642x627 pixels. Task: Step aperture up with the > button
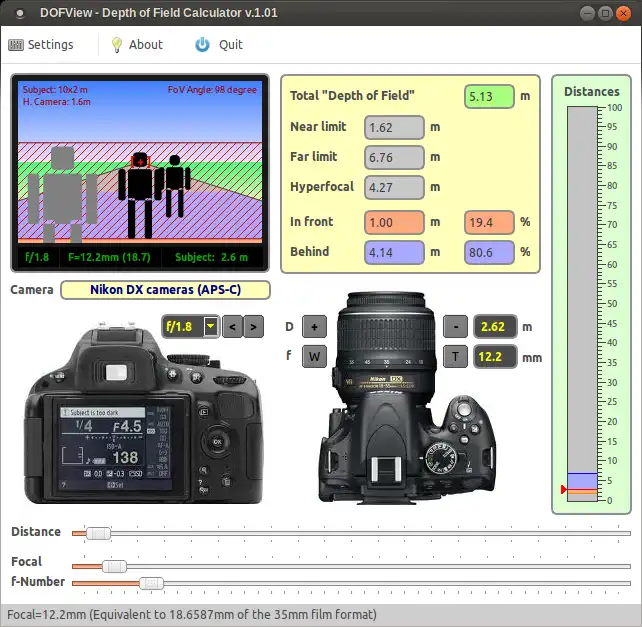click(253, 327)
